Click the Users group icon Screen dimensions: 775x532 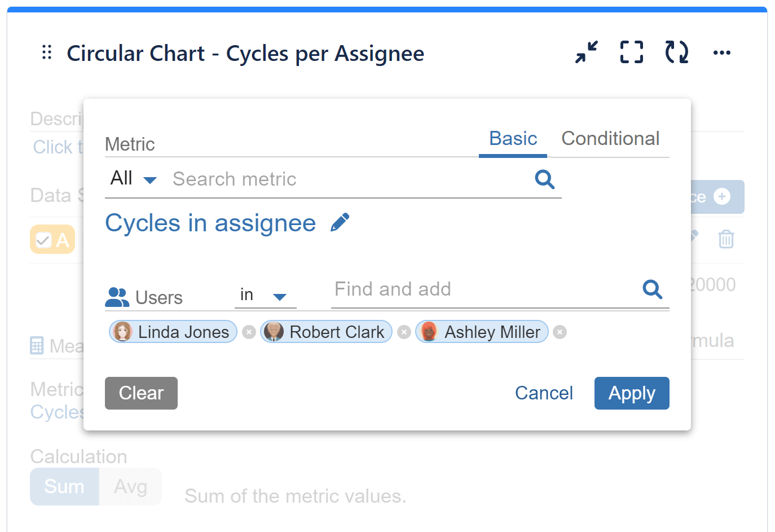[117, 296]
